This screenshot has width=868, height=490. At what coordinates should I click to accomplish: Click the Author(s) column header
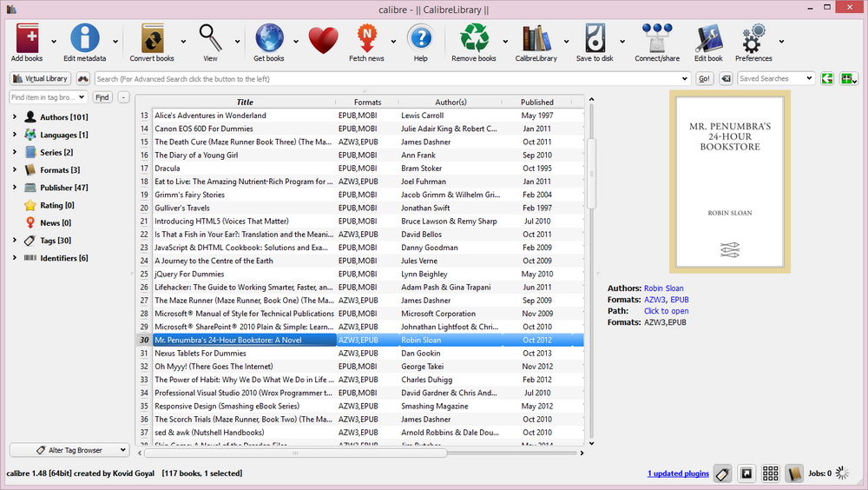(x=450, y=103)
